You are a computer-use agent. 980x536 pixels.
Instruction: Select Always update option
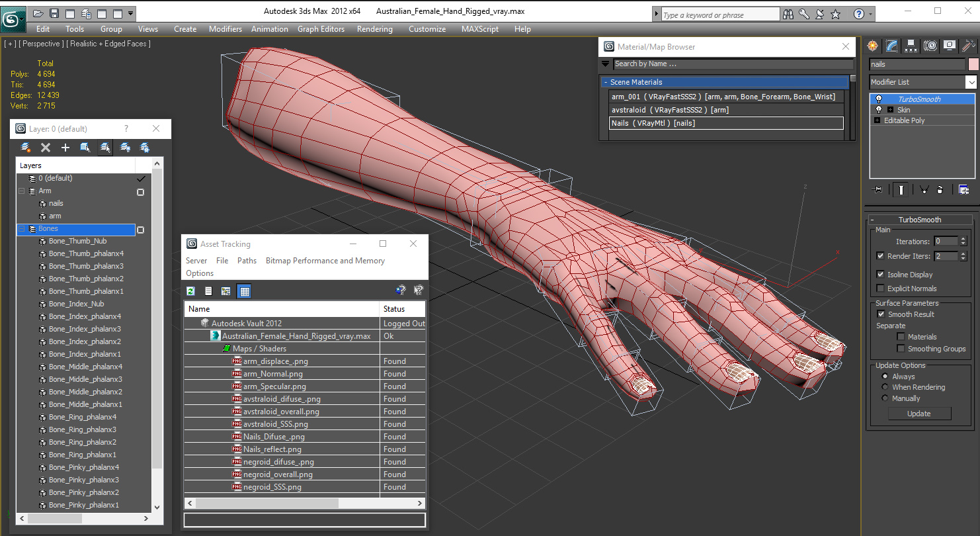pos(885,377)
